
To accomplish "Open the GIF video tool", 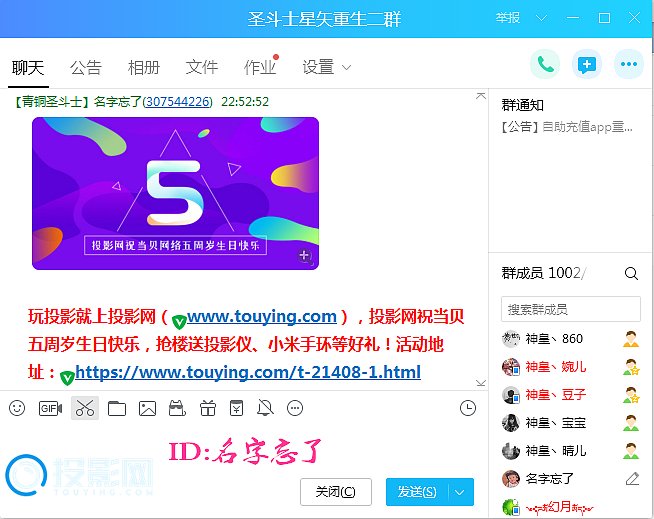I will pyautogui.click(x=50, y=408).
